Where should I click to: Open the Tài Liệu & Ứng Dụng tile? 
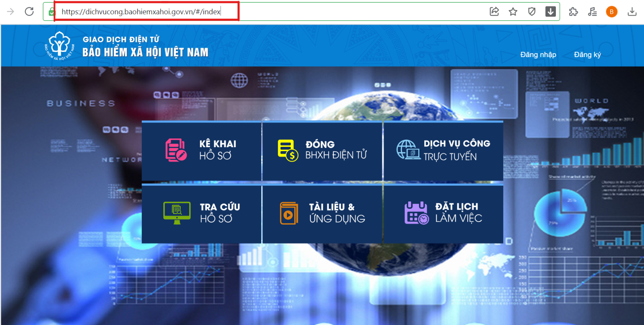[x=322, y=214]
